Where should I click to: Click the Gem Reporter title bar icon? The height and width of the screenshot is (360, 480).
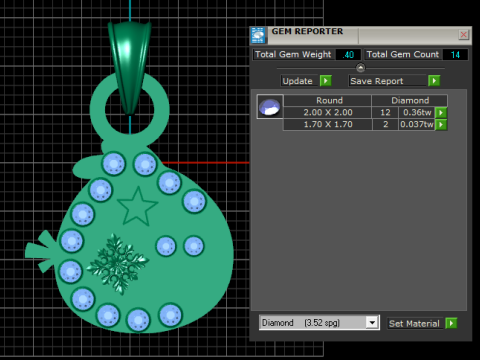[258, 35]
